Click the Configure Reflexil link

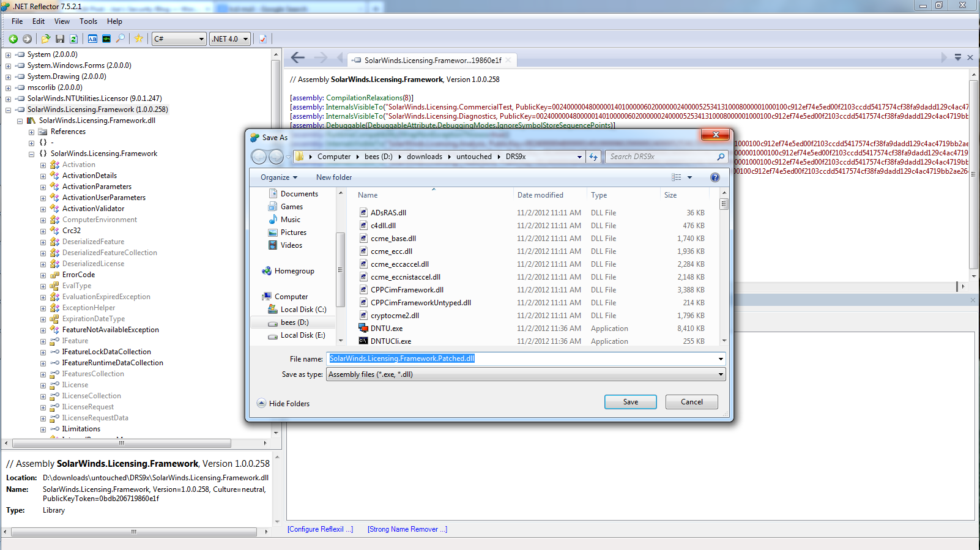point(320,529)
